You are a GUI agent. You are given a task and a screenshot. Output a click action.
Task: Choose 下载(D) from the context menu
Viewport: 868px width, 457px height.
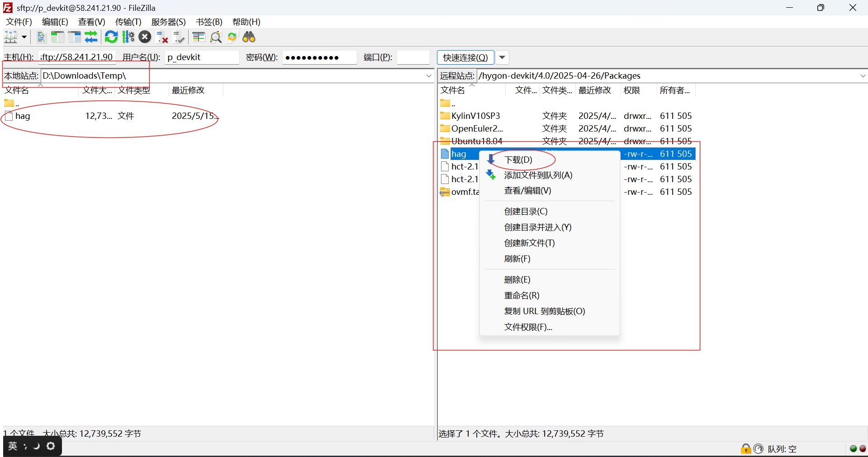(x=518, y=160)
